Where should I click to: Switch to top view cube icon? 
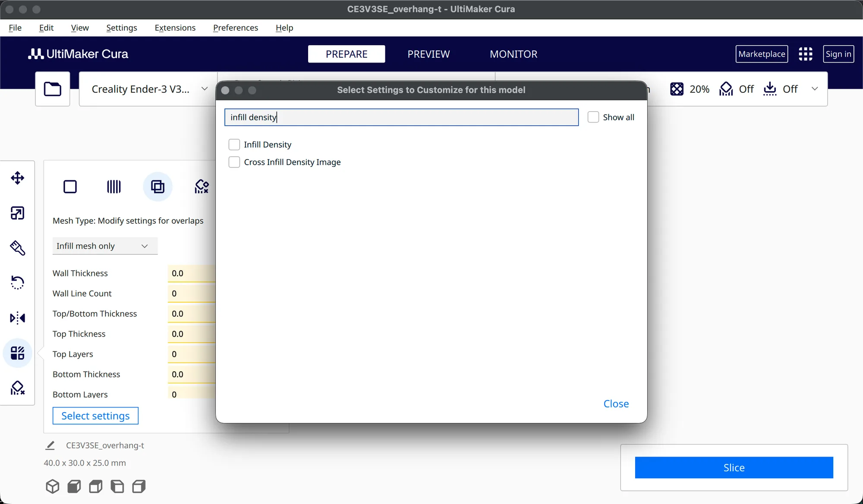(95, 486)
